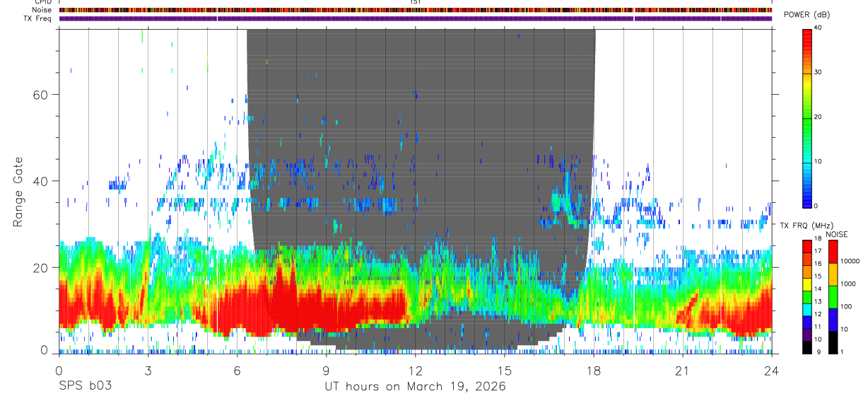Click the noise indicator strip above the plot

tap(416, 10)
